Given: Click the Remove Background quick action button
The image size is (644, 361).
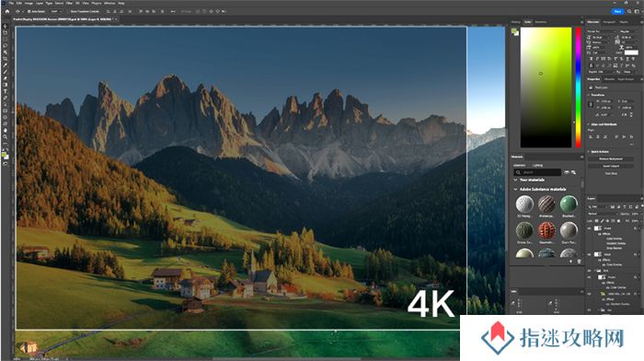Looking at the screenshot, I should (611, 158).
